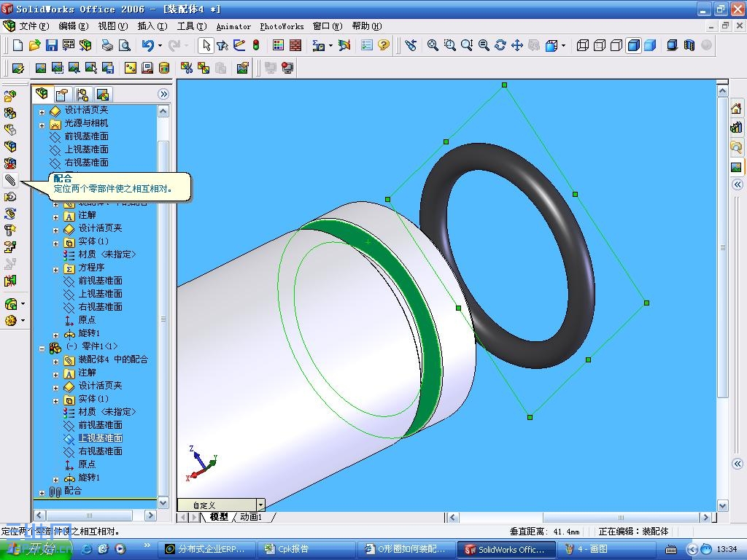Select Shaded display style icon
Image resolution: width=747 pixels, height=560 pixels.
[x=650, y=45]
